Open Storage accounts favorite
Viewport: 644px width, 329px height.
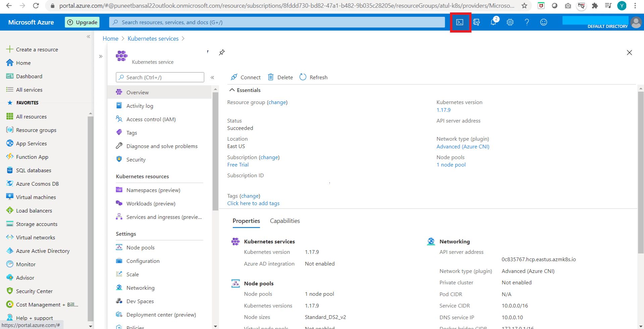(32, 224)
